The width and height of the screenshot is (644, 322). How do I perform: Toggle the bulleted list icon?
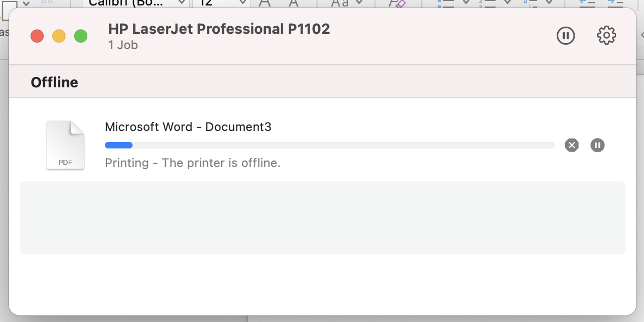[446, 3]
